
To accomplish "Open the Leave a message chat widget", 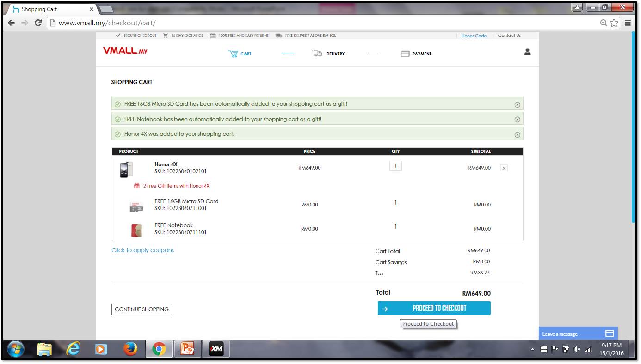I will (x=578, y=334).
